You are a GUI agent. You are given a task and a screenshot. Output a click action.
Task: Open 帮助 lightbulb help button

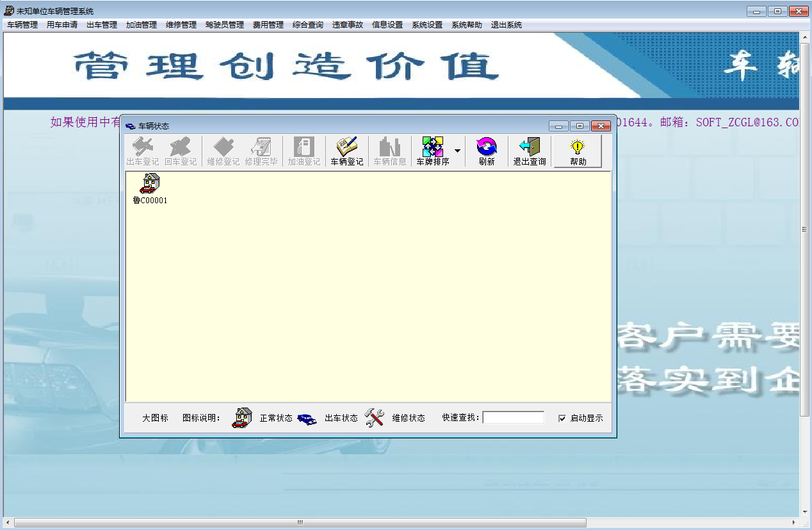(578, 152)
